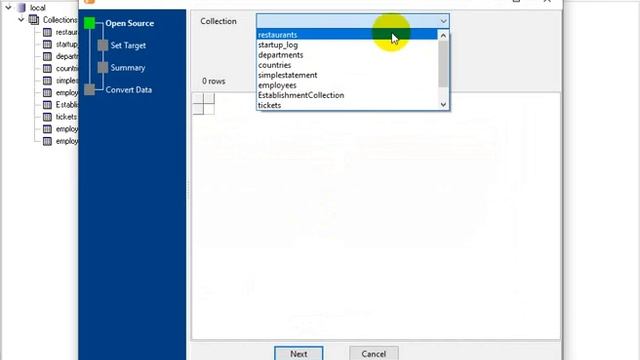The height and width of the screenshot is (360, 640).
Task: Click the gray Convert Data step marker
Action: 89,90
